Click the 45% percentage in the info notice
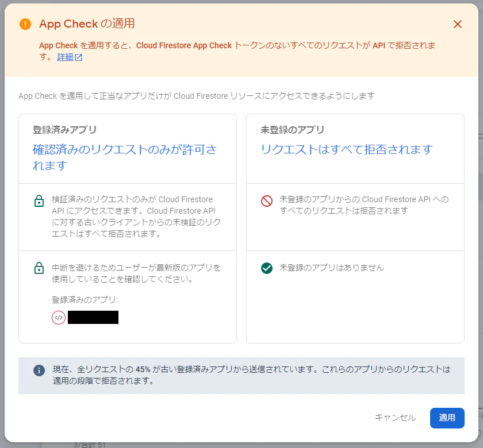The height and width of the screenshot is (448, 483). point(143,369)
